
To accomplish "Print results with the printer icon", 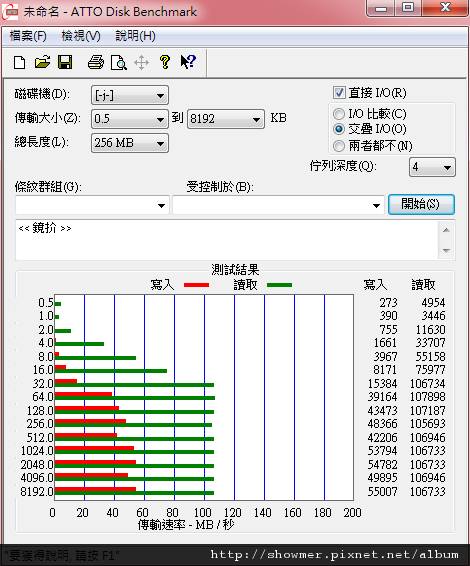I will tap(96, 62).
